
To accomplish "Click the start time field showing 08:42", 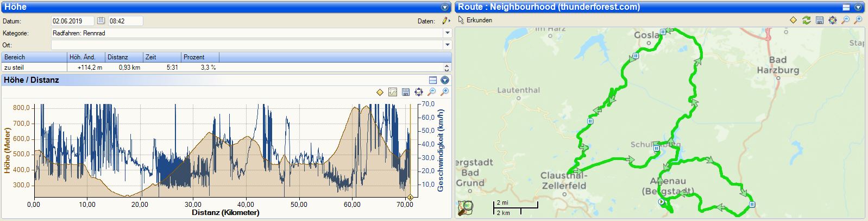I will (x=125, y=21).
